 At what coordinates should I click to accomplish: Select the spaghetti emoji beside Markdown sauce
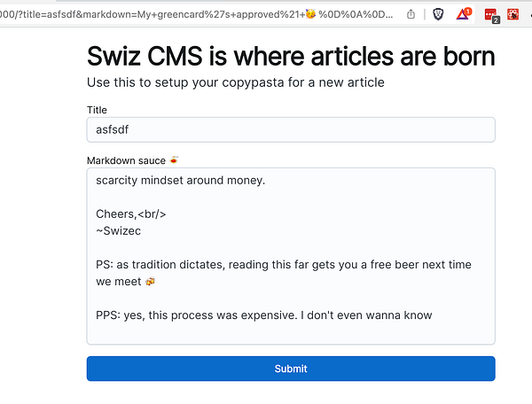(x=174, y=159)
